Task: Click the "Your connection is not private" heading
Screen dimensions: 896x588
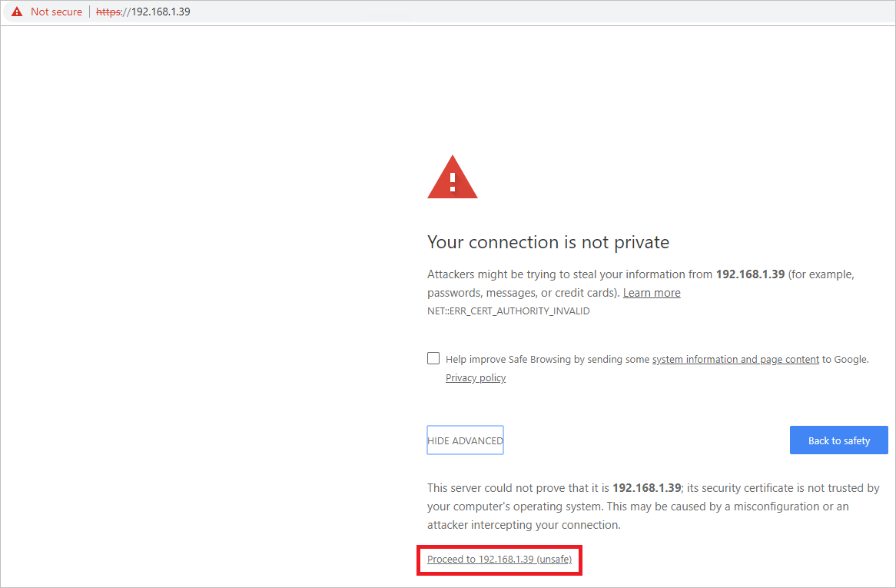Action: 548,242
